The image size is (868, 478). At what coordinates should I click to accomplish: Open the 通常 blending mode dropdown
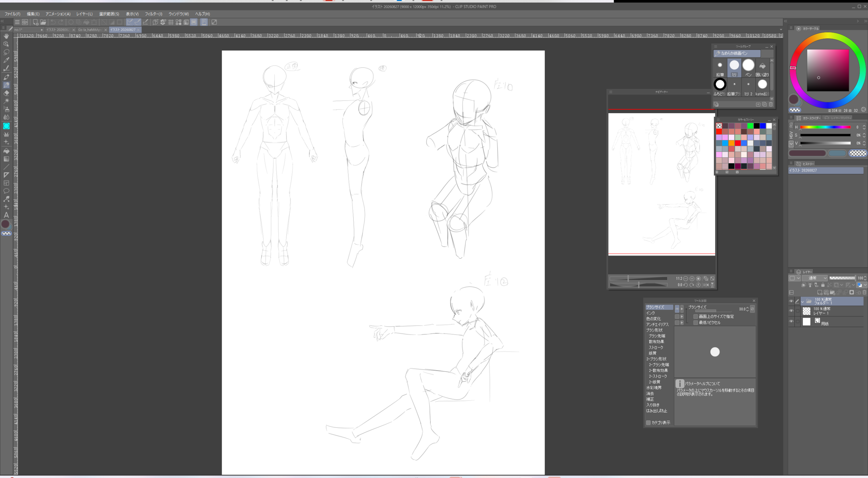(815, 278)
